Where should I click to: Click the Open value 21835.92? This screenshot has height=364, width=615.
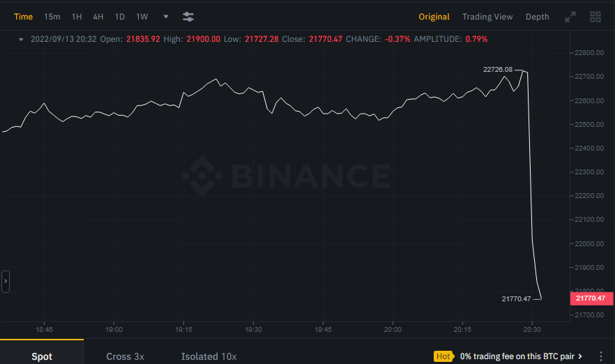pyautogui.click(x=143, y=39)
